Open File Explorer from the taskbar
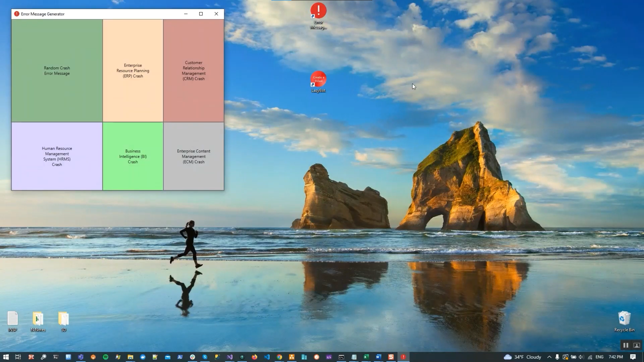644x362 pixels. [130, 357]
